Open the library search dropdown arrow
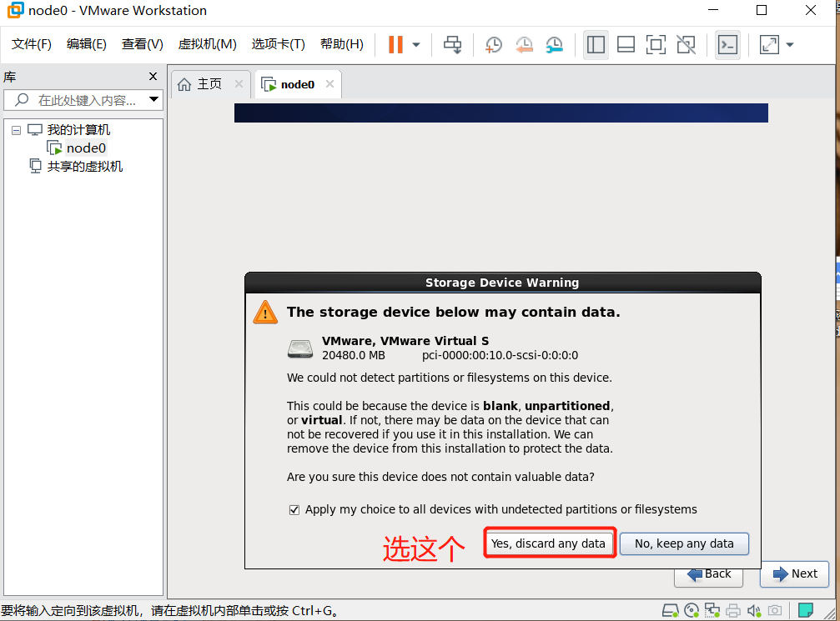Screen dimensions: 840x621 point(153,99)
